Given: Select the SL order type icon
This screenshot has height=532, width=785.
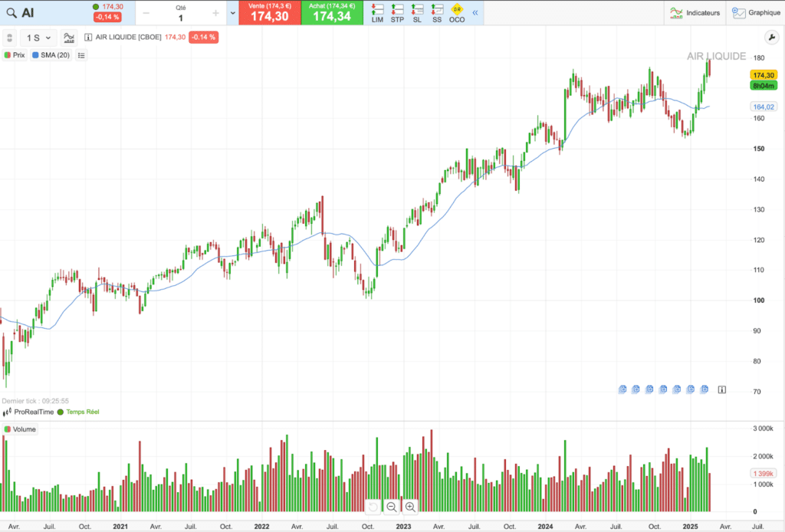Looking at the screenshot, I should tap(417, 13).
